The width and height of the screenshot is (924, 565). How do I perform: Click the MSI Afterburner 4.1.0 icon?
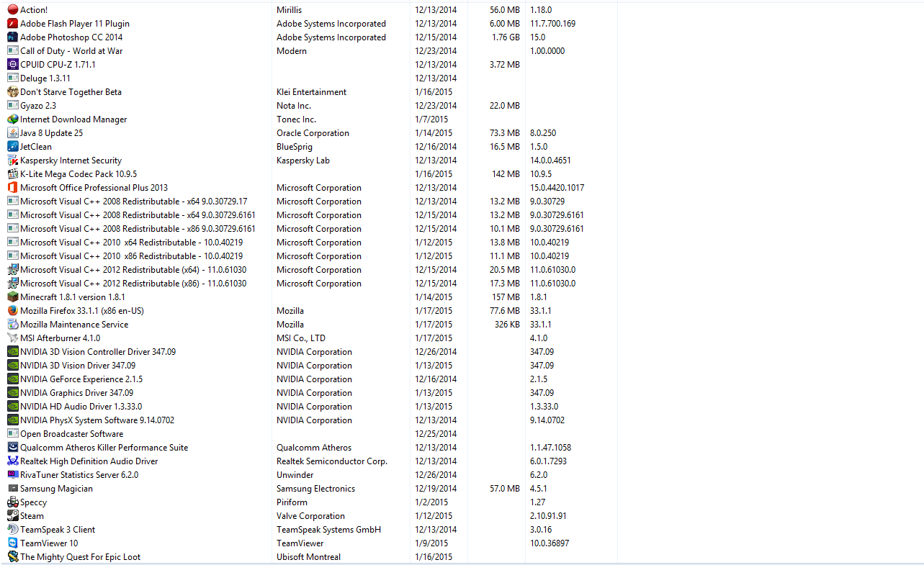coord(13,338)
